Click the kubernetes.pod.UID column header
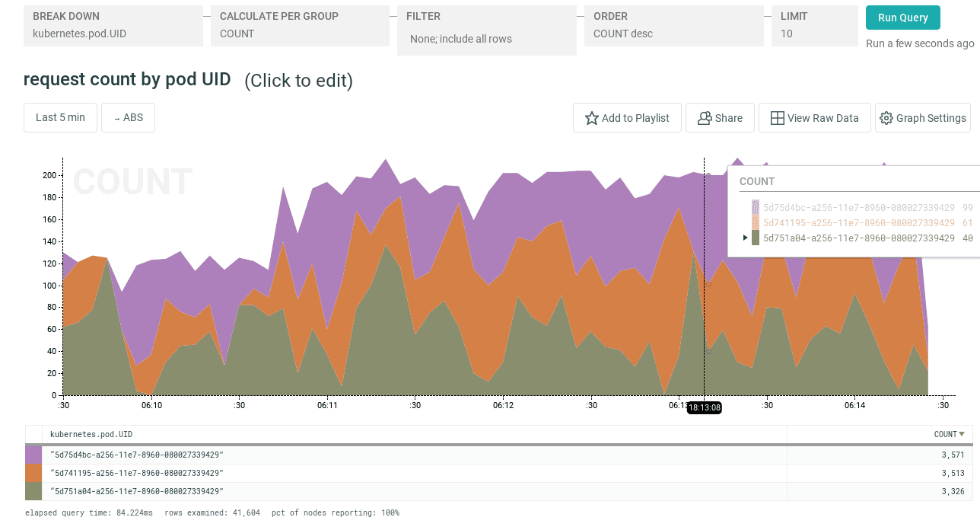 click(91, 434)
